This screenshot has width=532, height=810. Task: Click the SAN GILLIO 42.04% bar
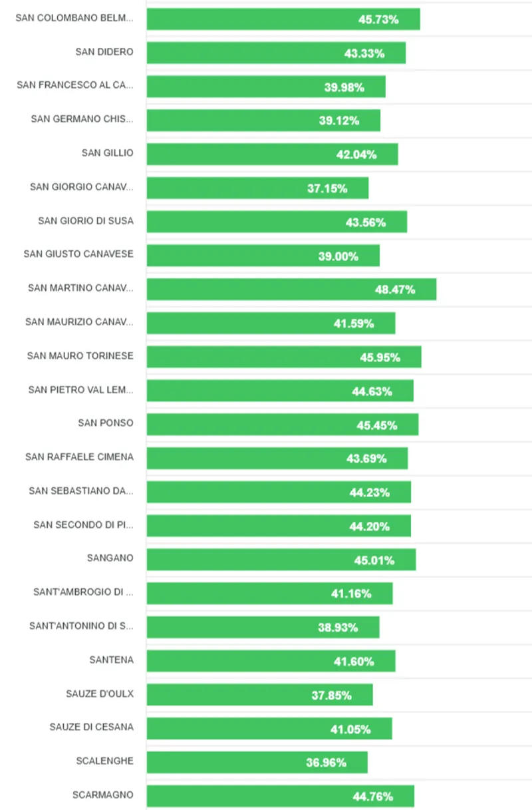pyautogui.click(x=272, y=154)
